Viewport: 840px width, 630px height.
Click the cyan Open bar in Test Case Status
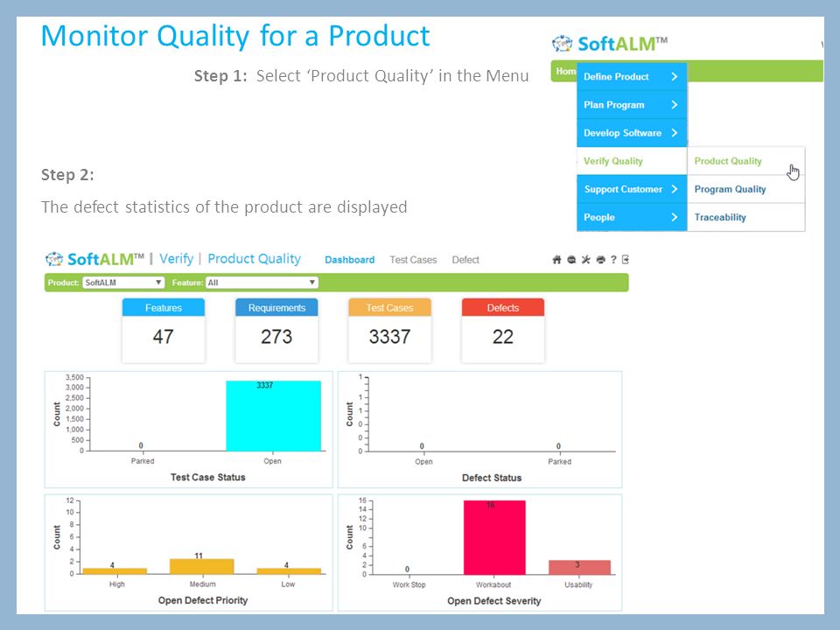(273, 416)
